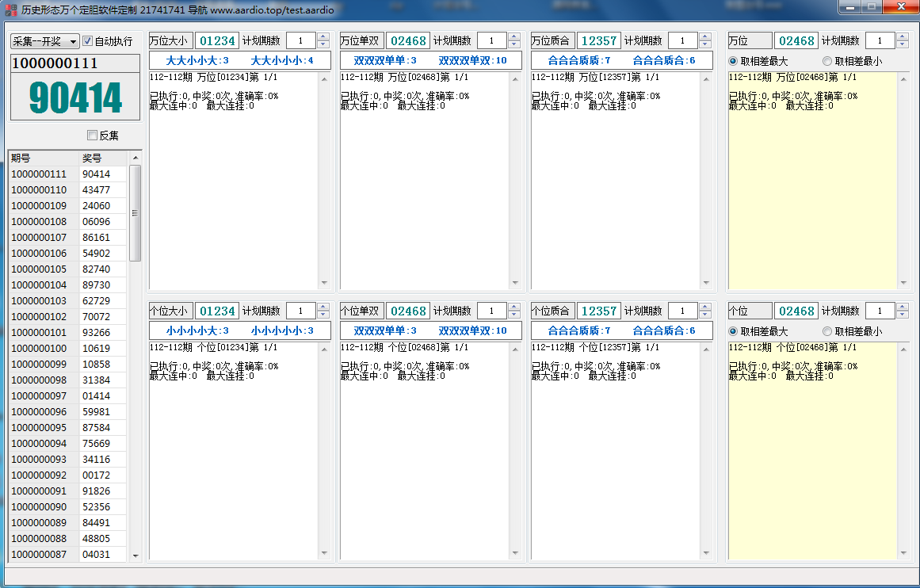This screenshot has height=588, width=920.
Task: Select row 1000000105 in results list
Action: (67, 269)
